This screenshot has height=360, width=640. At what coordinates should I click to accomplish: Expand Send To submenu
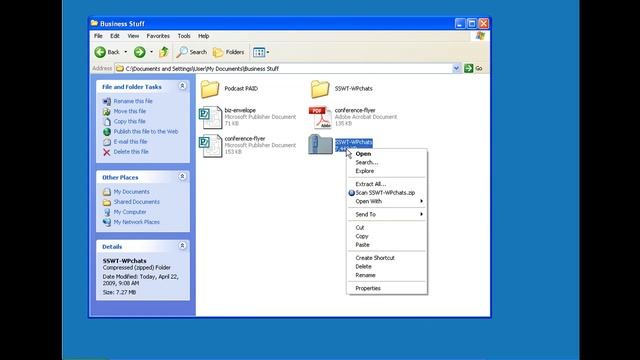tap(387, 214)
